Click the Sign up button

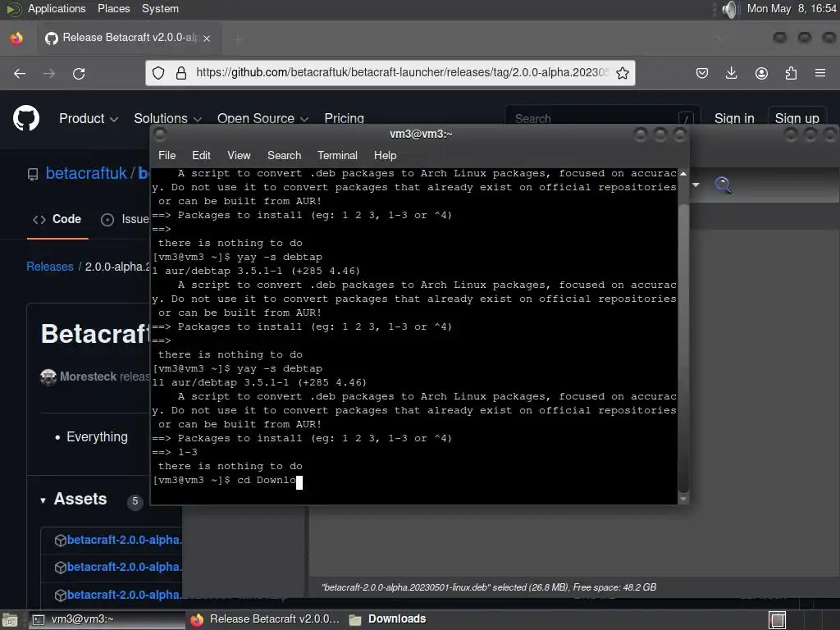tap(797, 118)
